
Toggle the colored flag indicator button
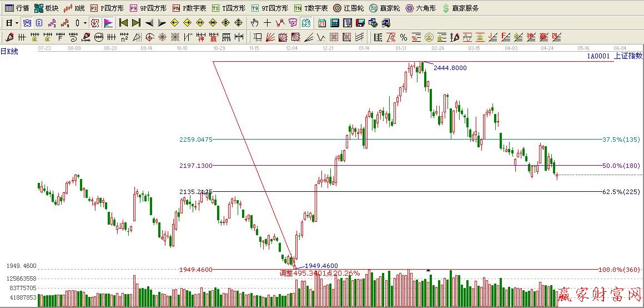[108, 23]
